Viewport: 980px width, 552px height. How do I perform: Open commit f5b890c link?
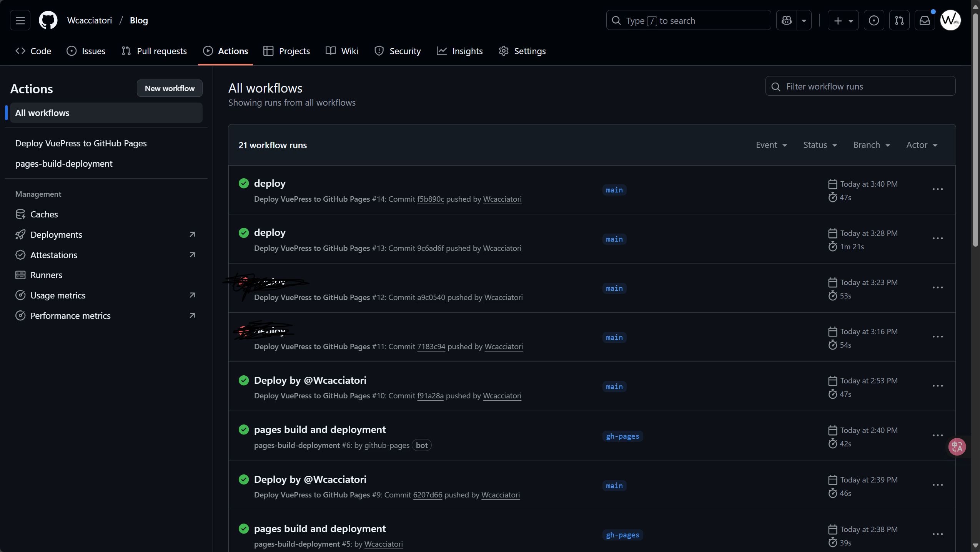430,199
